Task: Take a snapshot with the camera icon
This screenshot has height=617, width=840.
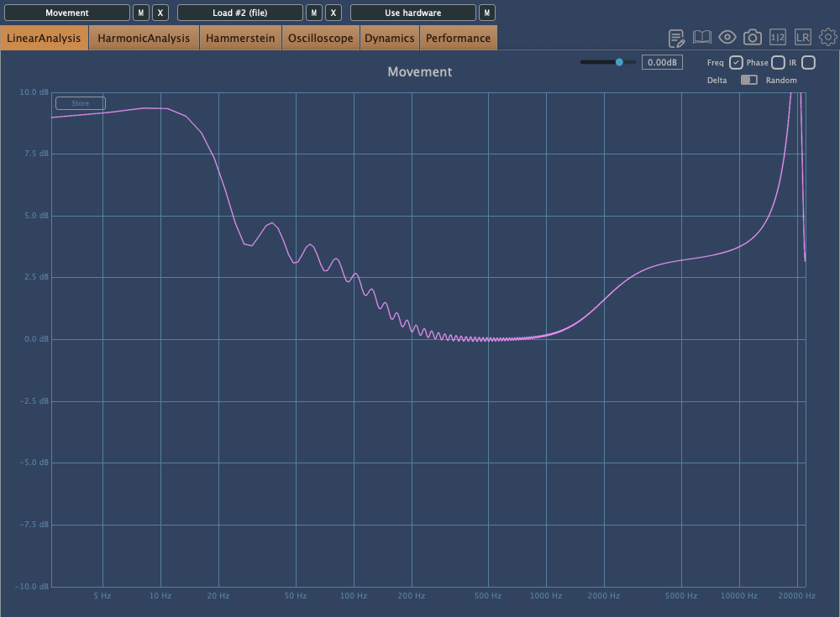Action: tap(753, 38)
